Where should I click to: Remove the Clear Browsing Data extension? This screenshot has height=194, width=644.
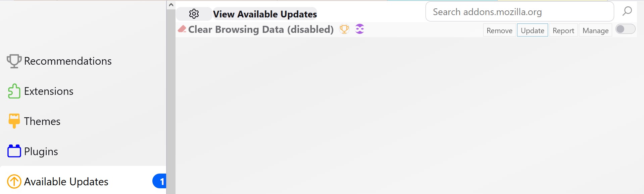click(x=499, y=30)
